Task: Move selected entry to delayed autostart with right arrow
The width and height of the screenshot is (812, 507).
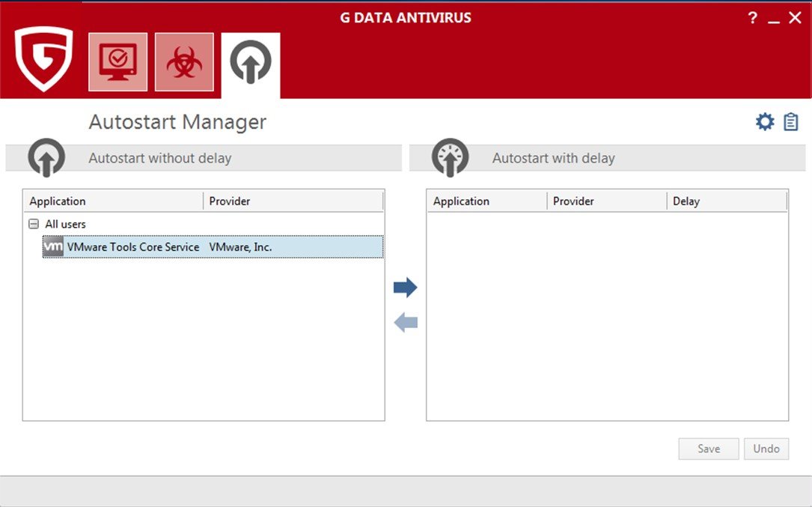Action: 405,287
